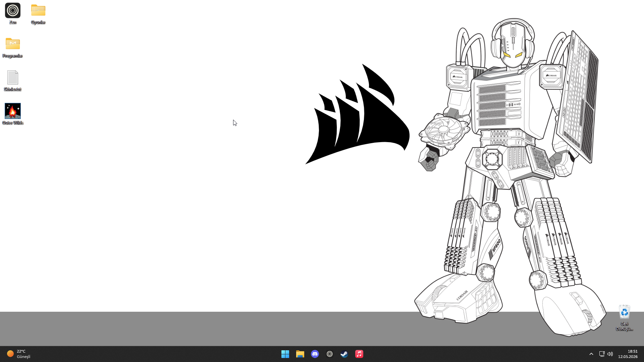Select the Skinler.txt text file

(x=13, y=80)
